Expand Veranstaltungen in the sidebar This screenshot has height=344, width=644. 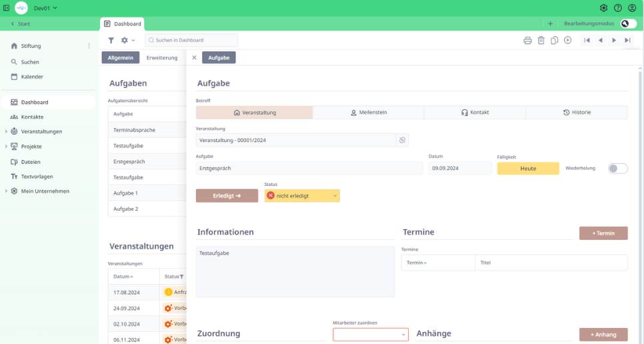pos(6,131)
